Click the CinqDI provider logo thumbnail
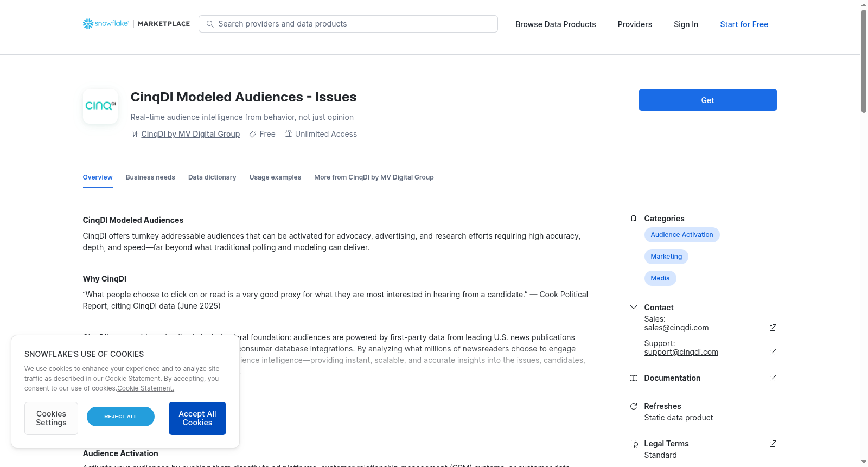Screen dimensions: 868x467 (x=100, y=106)
